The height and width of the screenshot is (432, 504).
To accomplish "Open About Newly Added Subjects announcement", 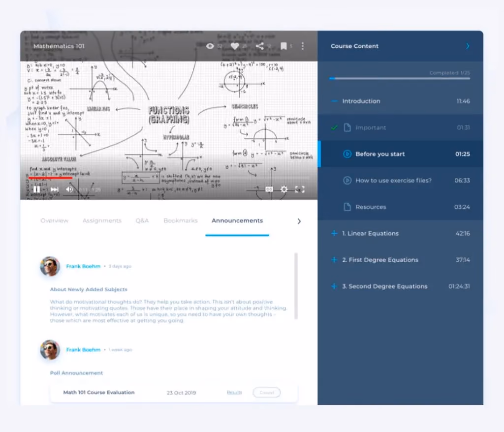I will pyautogui.click(x=89, y=289).
